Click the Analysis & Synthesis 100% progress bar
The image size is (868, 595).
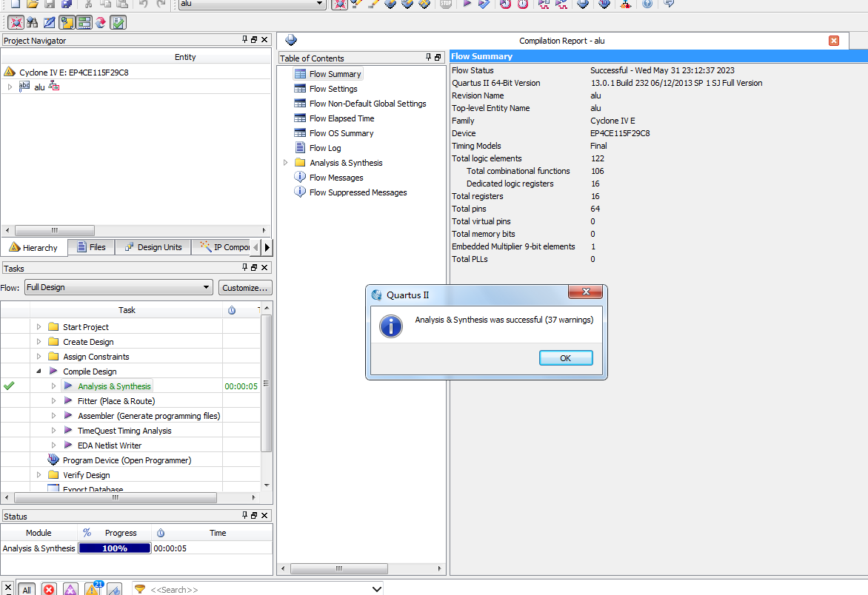coord(115,548)
